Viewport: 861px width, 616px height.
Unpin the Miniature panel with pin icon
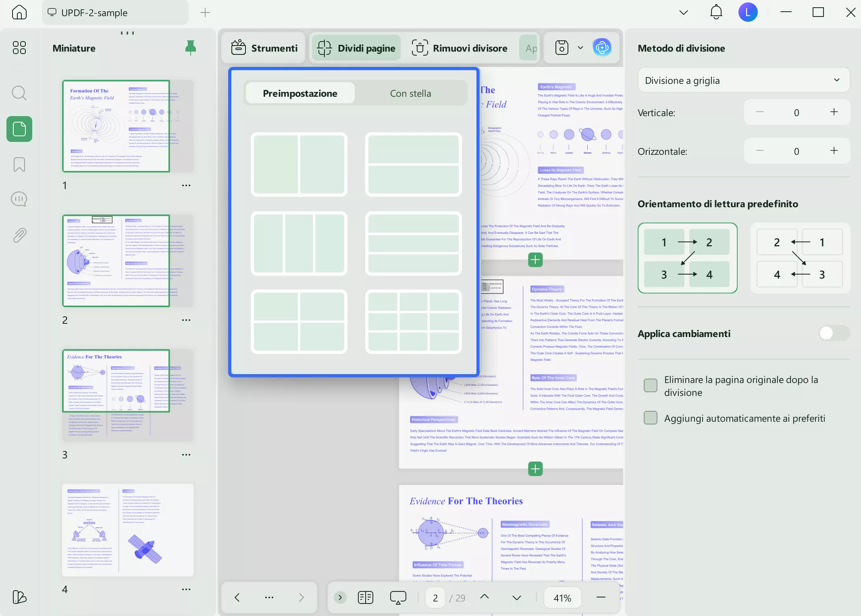click(x=190, y=48)
